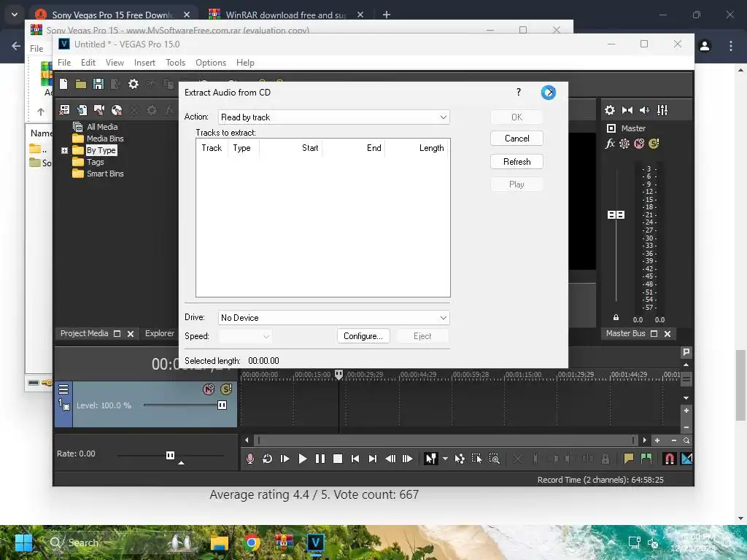Image resolution: width=747 pixels, height=560 pixels.
Task: Click Play From Start button
Action: click(285, 459)
